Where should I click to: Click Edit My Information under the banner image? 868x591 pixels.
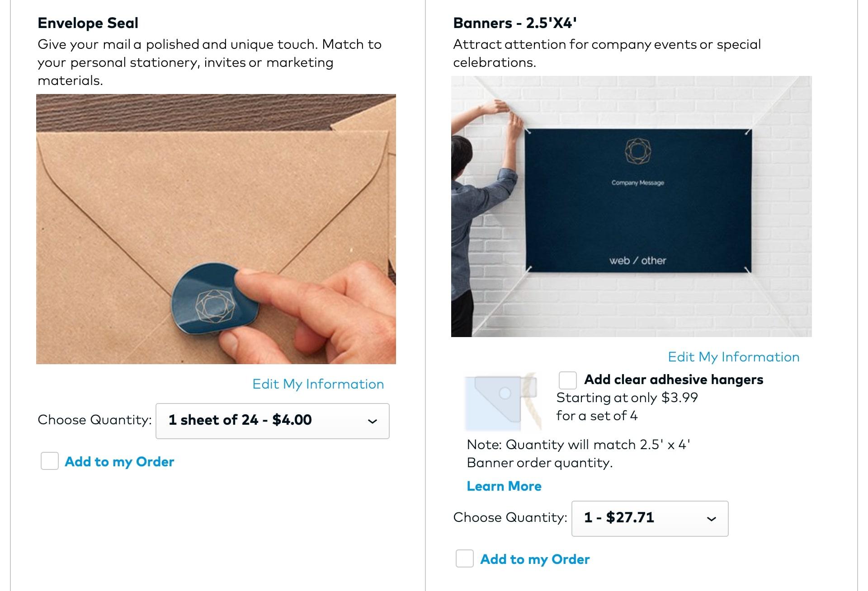[733, 357]
